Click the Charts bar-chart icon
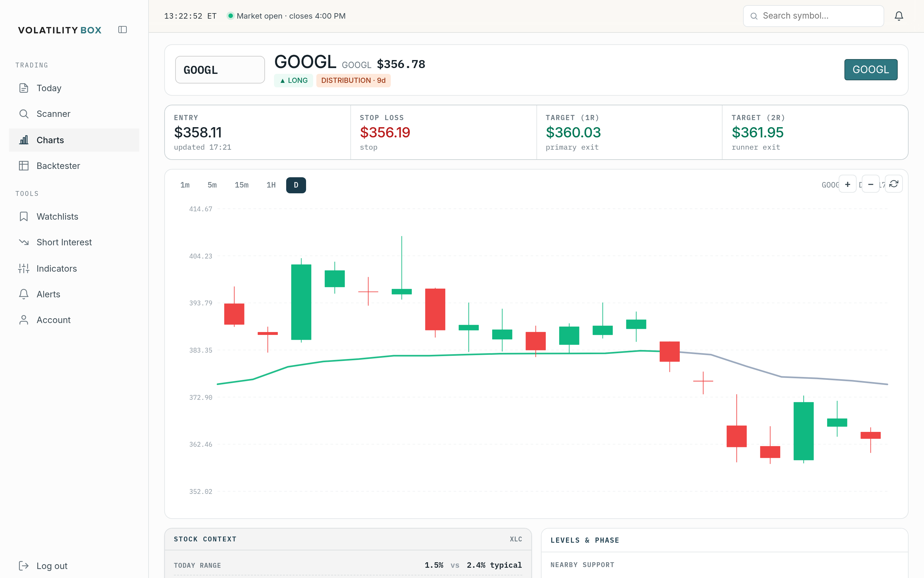The image size is (924, 578). (24, 140)
